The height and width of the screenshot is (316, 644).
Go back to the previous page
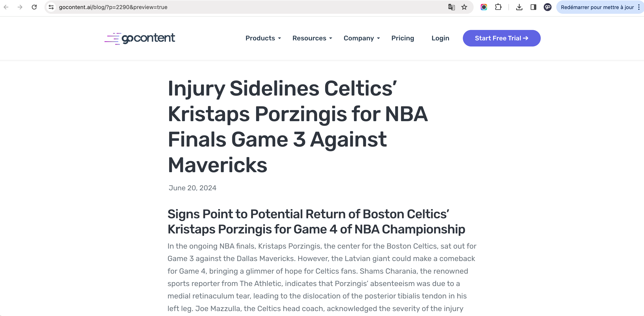click(6, 7)
